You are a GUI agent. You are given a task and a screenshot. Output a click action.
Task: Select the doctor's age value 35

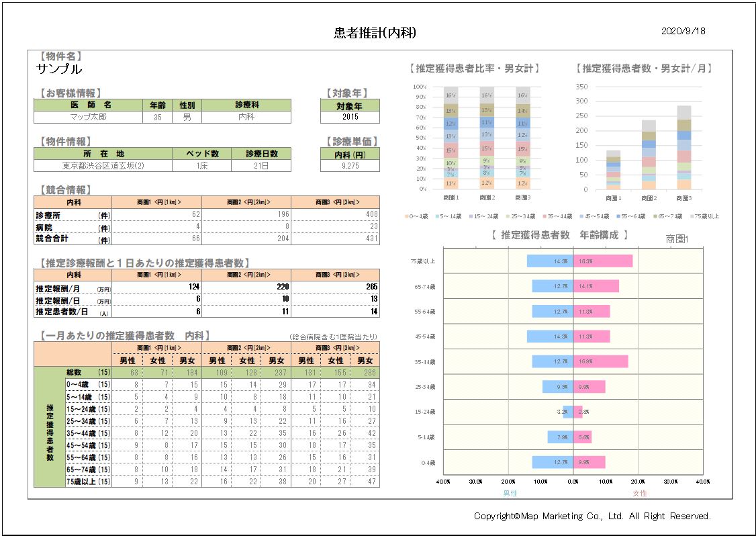[x=158, y=118]
